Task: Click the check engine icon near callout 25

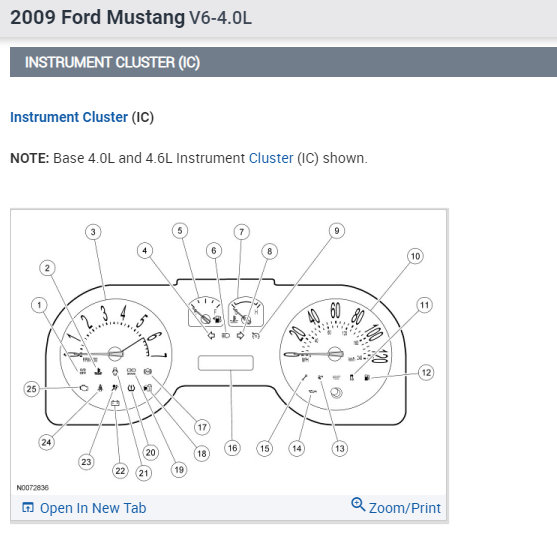Action: [x=84, y=388]
